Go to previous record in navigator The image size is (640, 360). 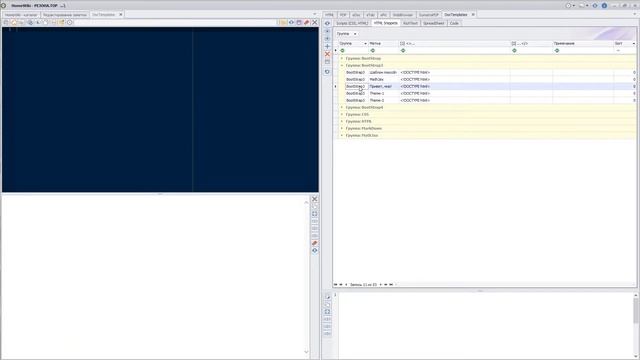point(346,284)
